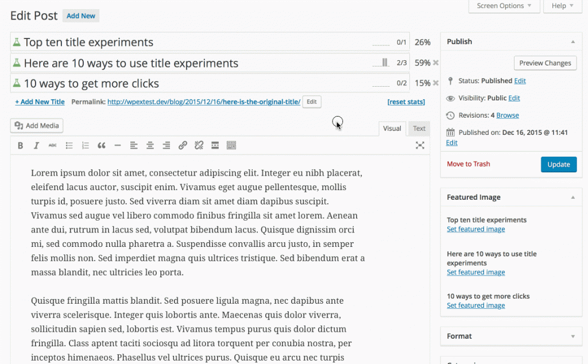This screenshot has height=364, width=588.
Task: Open the Screen Options dropdown
Action: (504, 5)
